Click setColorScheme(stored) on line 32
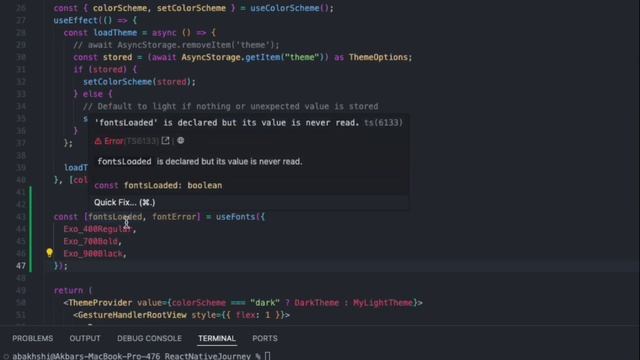This screenshot has width=640, height=360. 137,82
